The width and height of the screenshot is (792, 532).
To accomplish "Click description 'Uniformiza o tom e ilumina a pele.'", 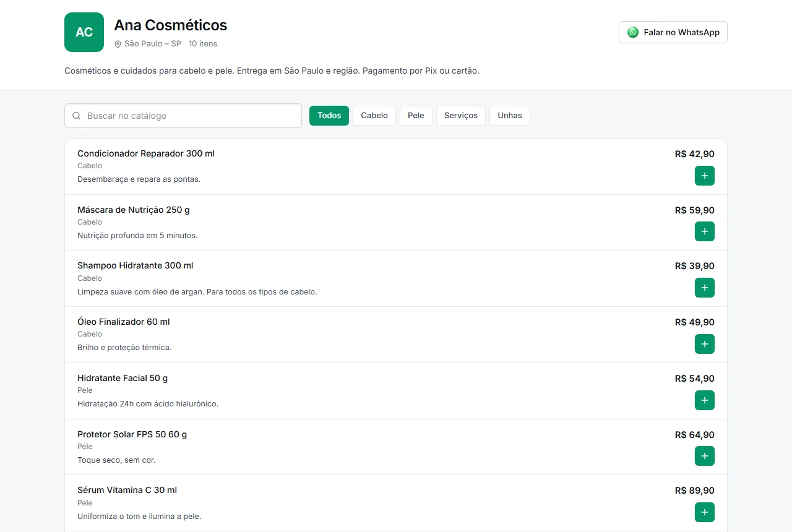I will coord(139,517).
